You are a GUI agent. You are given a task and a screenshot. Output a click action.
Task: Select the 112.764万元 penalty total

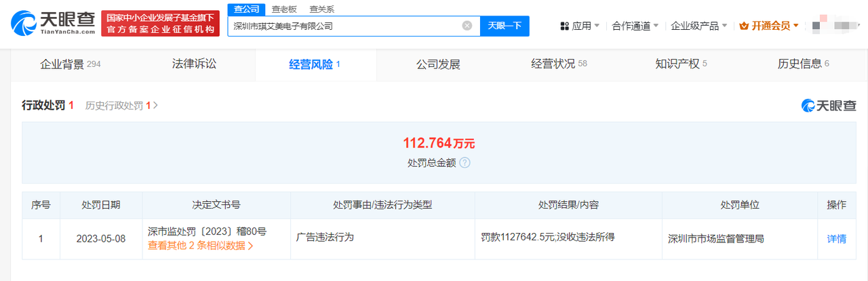(x=439, y=143)
